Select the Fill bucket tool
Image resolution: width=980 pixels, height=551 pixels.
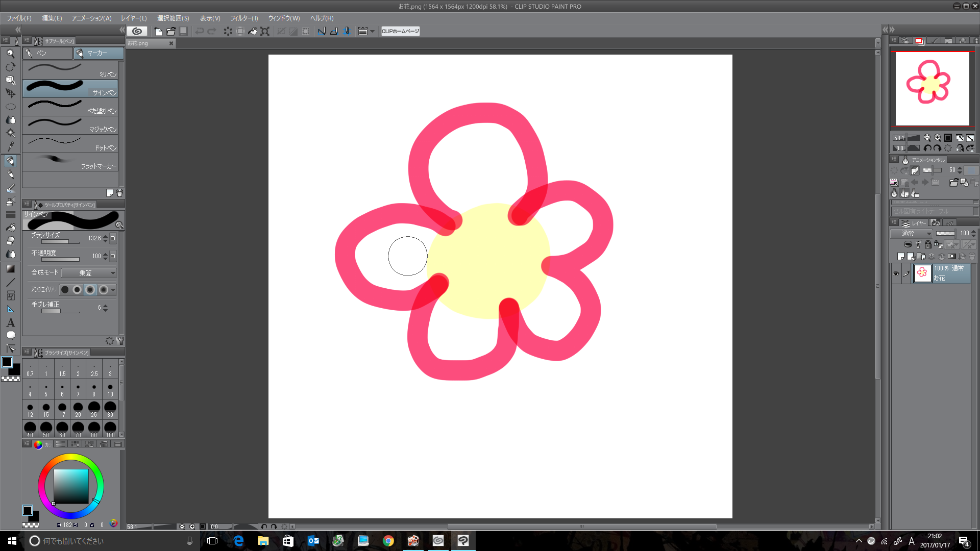10,228
